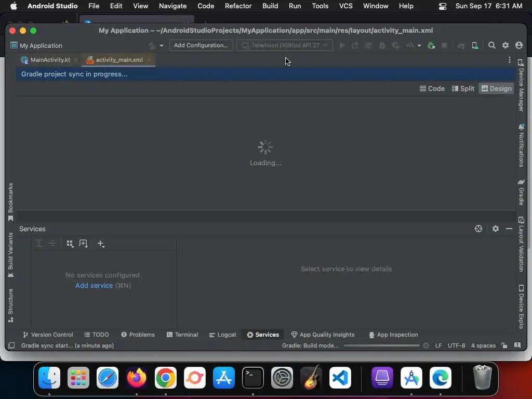Click the Services tool tab
The image size is (532, 399).
click(263, 335)
